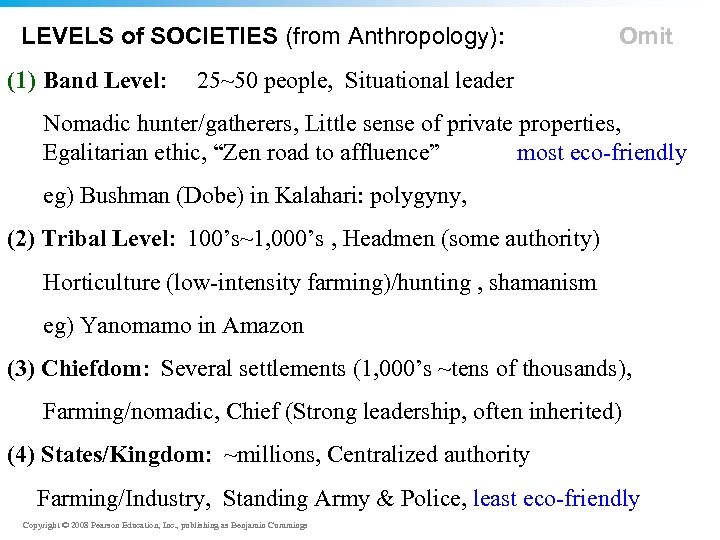Click the '(4) States/Kingdom:' heading

click(109, 455)
